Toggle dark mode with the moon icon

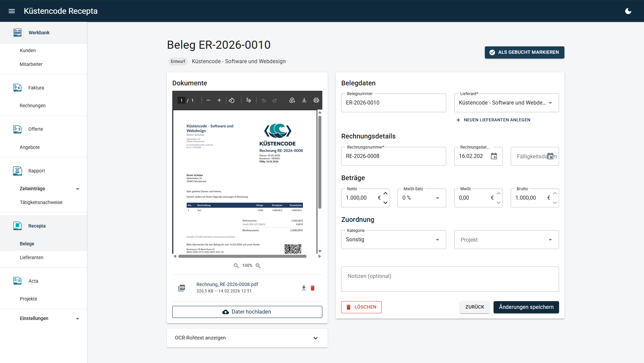click(x=628, y=11)
